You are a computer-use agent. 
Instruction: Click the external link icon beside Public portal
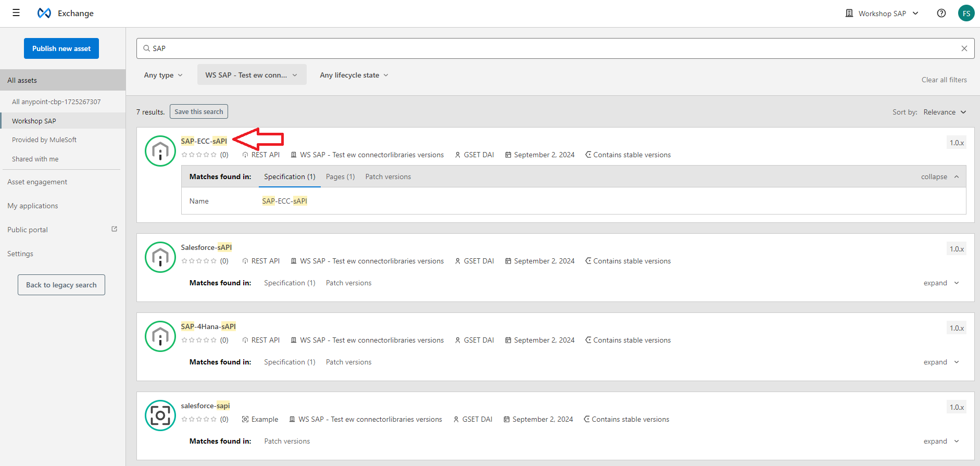(115, 229)
